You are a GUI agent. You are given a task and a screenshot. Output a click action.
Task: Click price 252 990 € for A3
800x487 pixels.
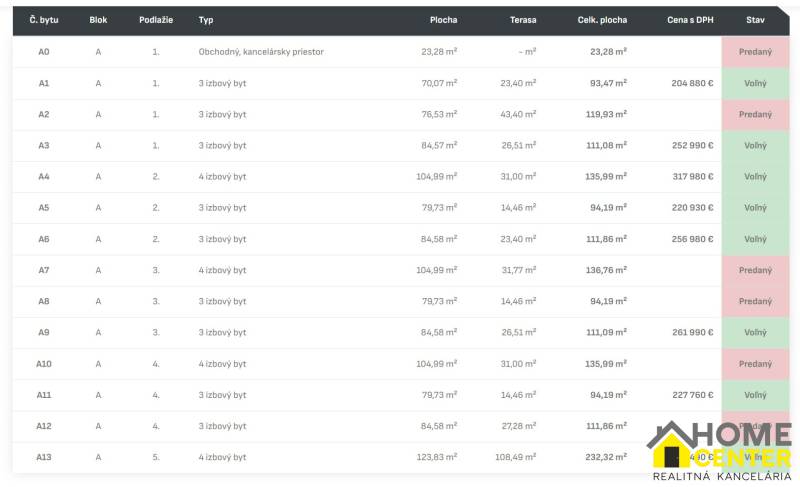(x=692, y=146)
